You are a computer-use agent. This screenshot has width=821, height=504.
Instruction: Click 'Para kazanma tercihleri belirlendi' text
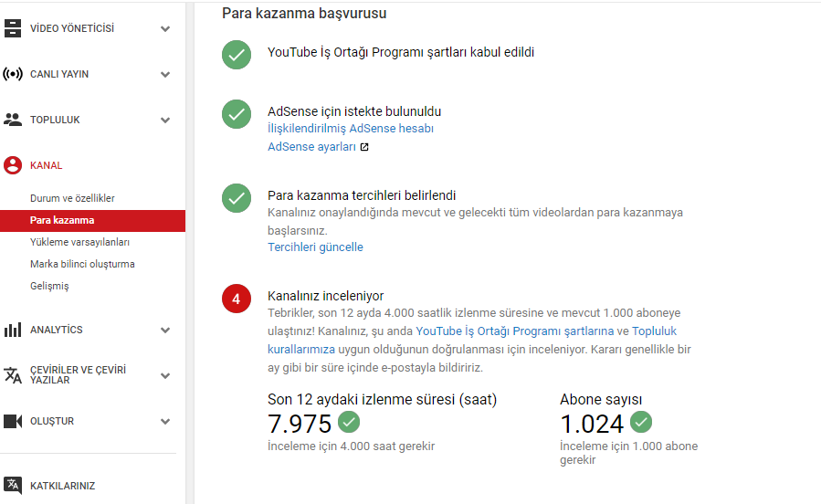point(362,195)
